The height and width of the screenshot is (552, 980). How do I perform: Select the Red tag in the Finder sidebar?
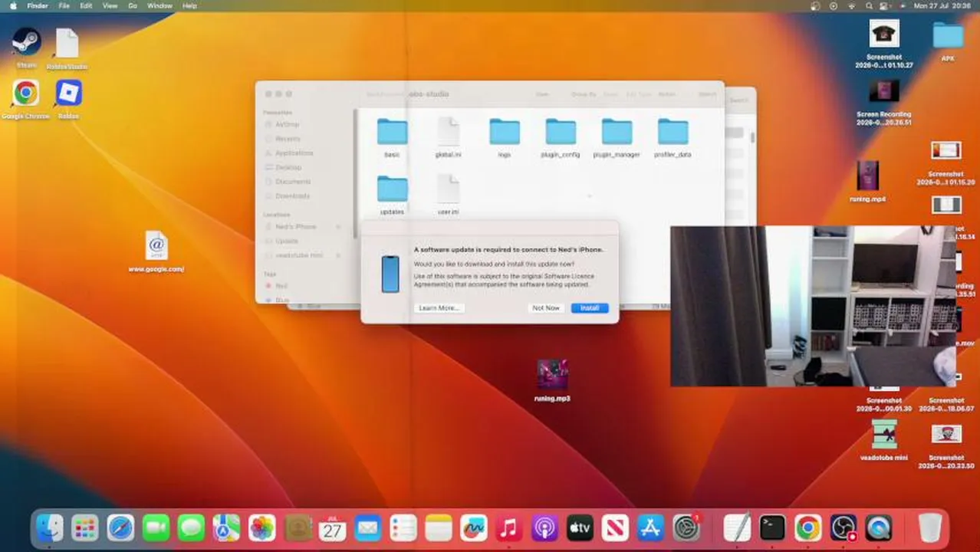tap(281, 286)
